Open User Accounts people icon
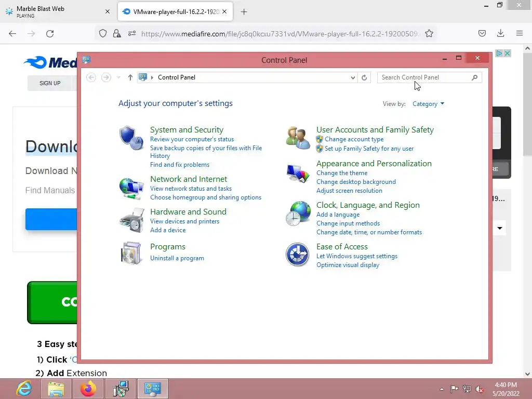The image size is (532, 399). [x=298, y=138]
